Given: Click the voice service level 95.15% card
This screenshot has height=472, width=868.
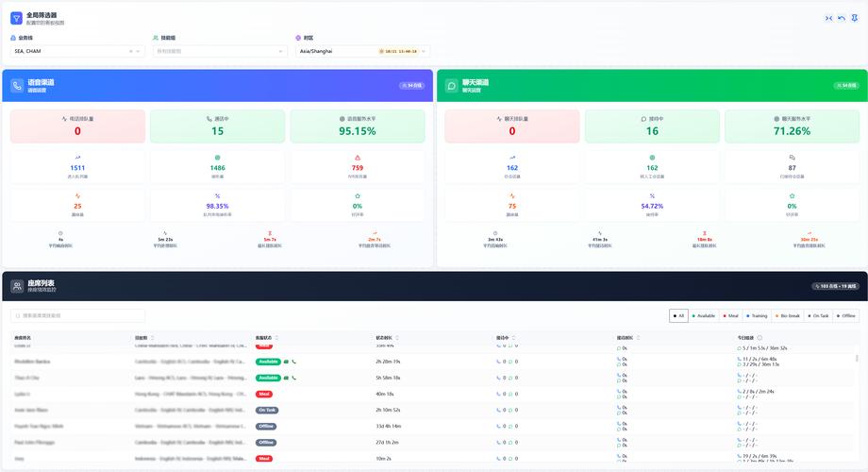Looking at the screenshot, I should (358, 126).
